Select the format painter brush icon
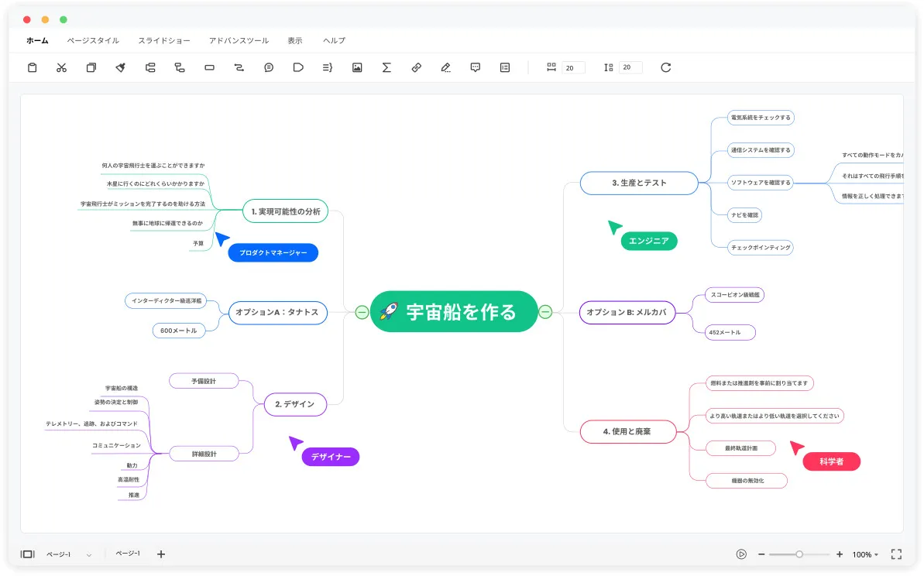The width and height of the screenshot is (924, 576). (121, 67)
